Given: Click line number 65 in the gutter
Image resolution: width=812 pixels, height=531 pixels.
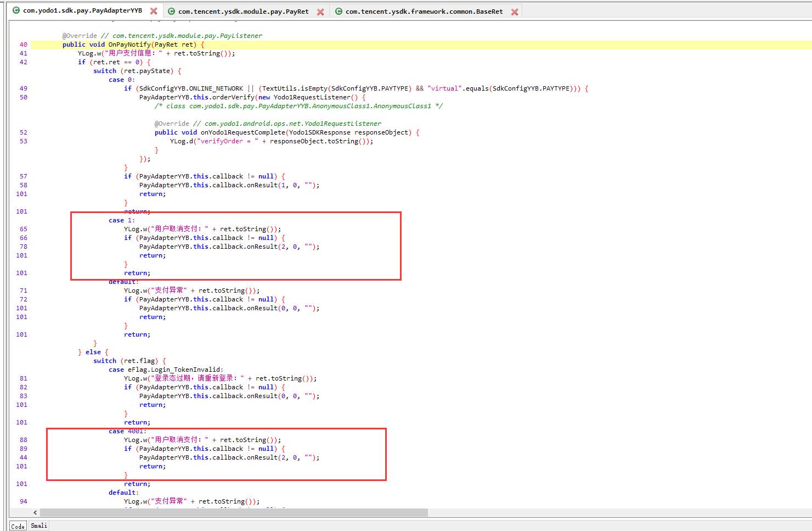Looking at the screenshot, I should 23,229.
